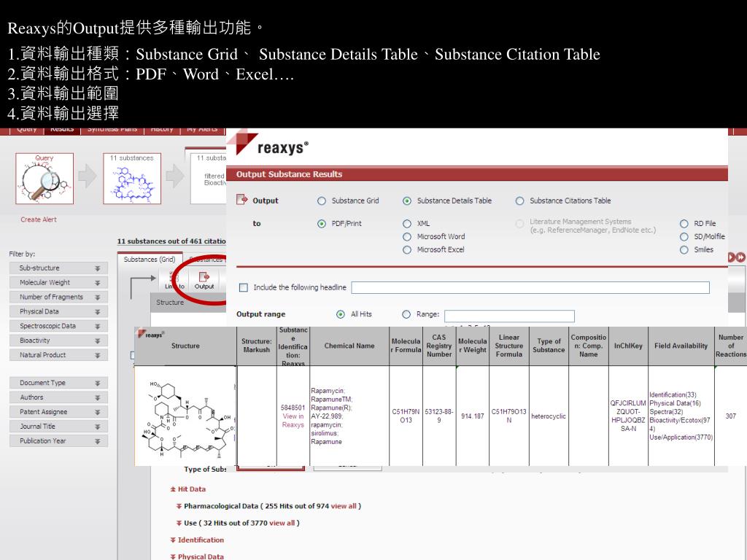The height and width of the screenshot is (560, 747).
Task: Choose Microsoft Word output format
Action: (407, 237)
